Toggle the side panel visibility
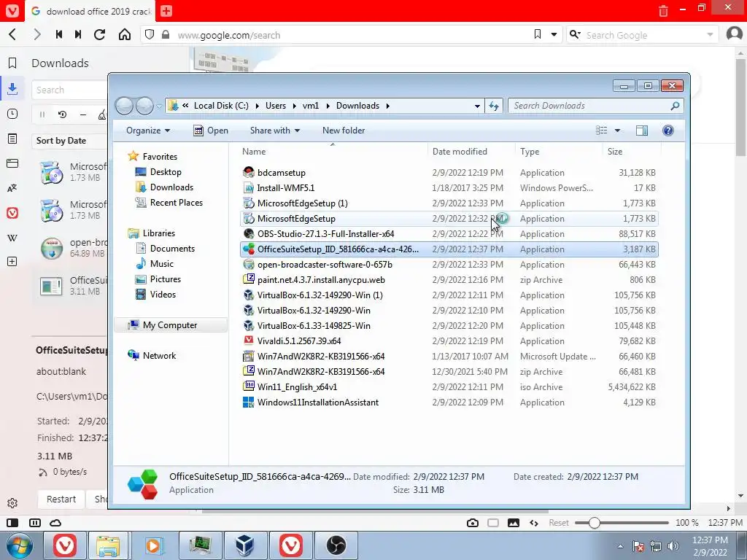747x560 pixels. click(x=12, y=523)
